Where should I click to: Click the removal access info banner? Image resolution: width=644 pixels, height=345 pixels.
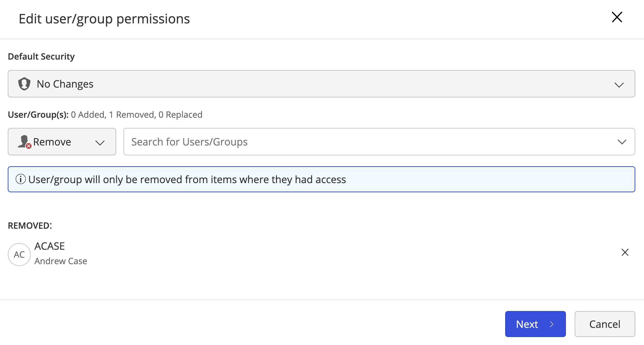coord(321,179)
